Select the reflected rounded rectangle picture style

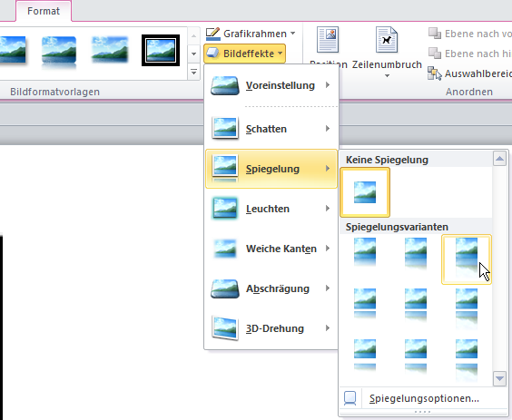pyautogui.click(x=59, y=52)
